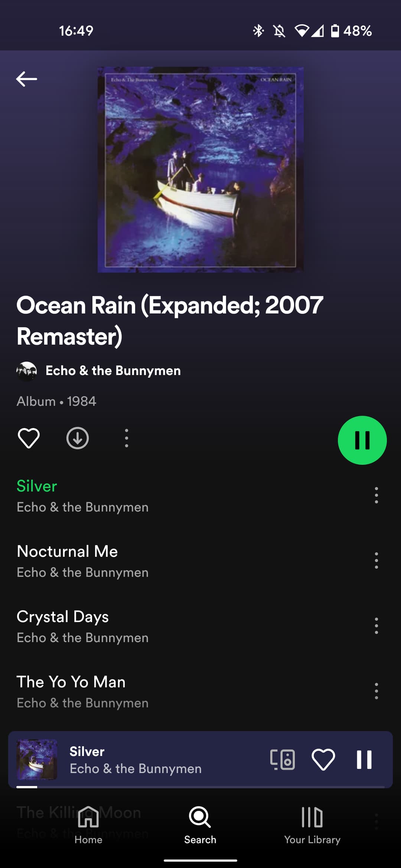Open more options for The Yo Yo Man
Viewport: 401px width, 868px height.
tap(376, 691)
